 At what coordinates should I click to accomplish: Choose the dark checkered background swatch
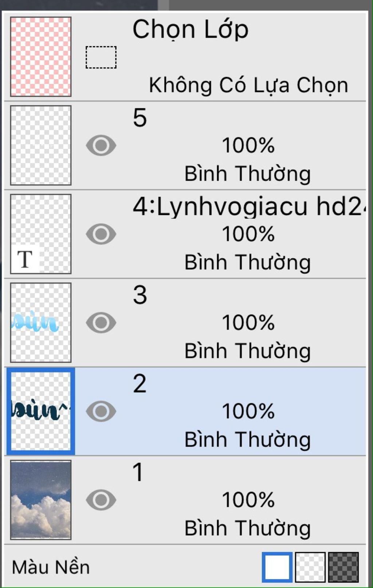click(x=343, y=567)
